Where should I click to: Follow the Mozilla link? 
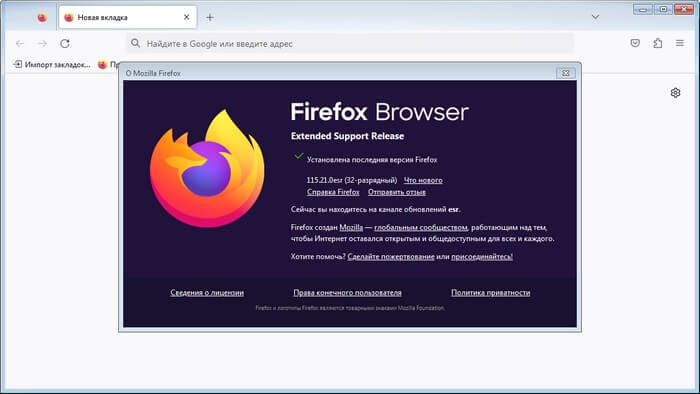[351, 227]
